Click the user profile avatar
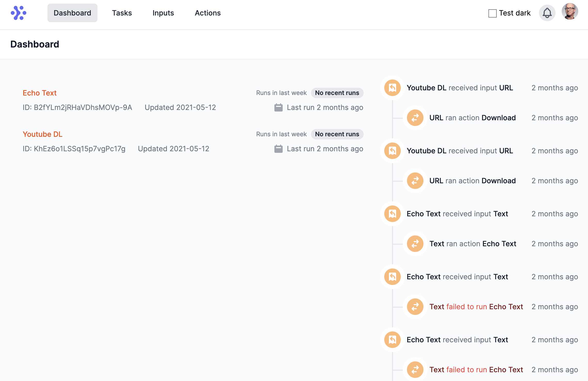The width and height of the screenshot is (588, 381). coord(570,11)
